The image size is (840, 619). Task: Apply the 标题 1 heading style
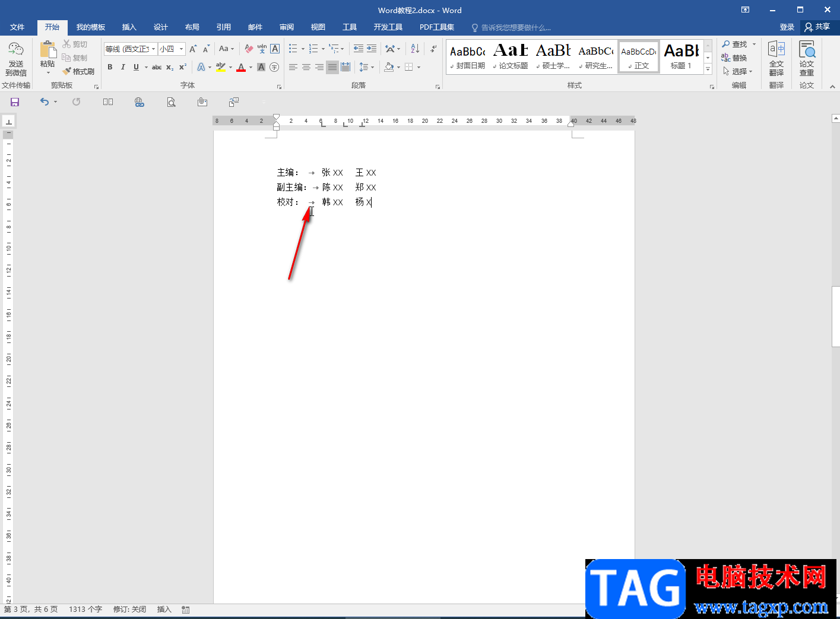click(x=681, y=57)
